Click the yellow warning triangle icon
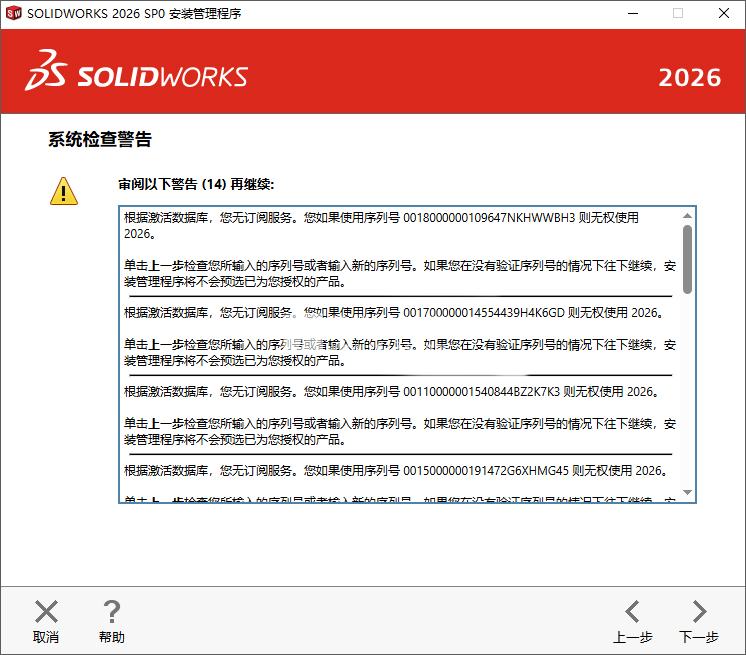Viewport: 746px width, 655px height. pyautogui.click(x=64, y=191)
